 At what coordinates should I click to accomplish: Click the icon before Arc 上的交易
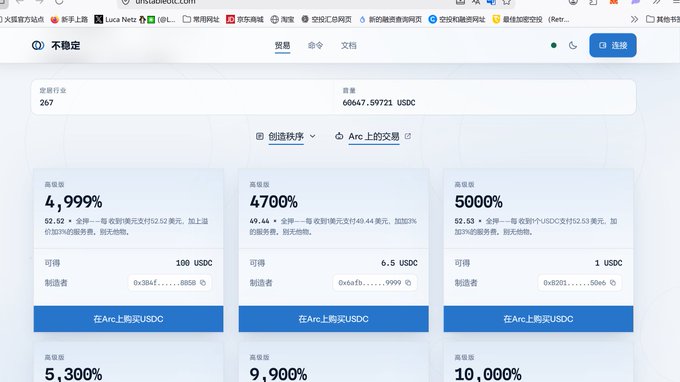tap(339, 136)
